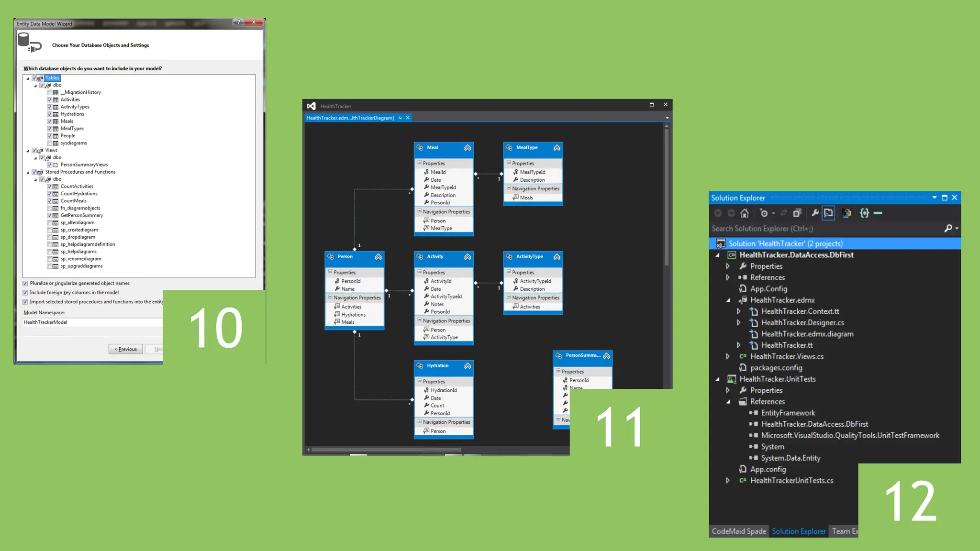
Task: Check the __MigrationHistory table checkbox
Action: [x=50, y=93]
